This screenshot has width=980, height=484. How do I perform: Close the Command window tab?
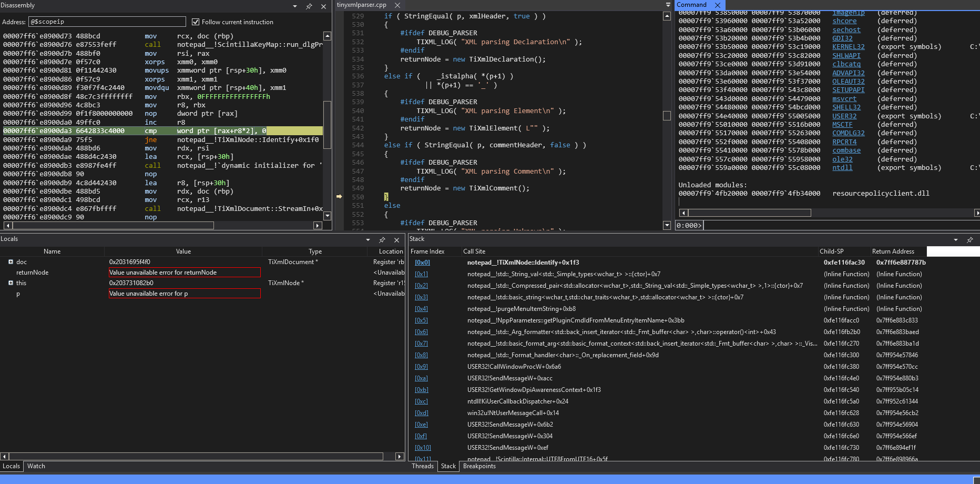(718, 5)
